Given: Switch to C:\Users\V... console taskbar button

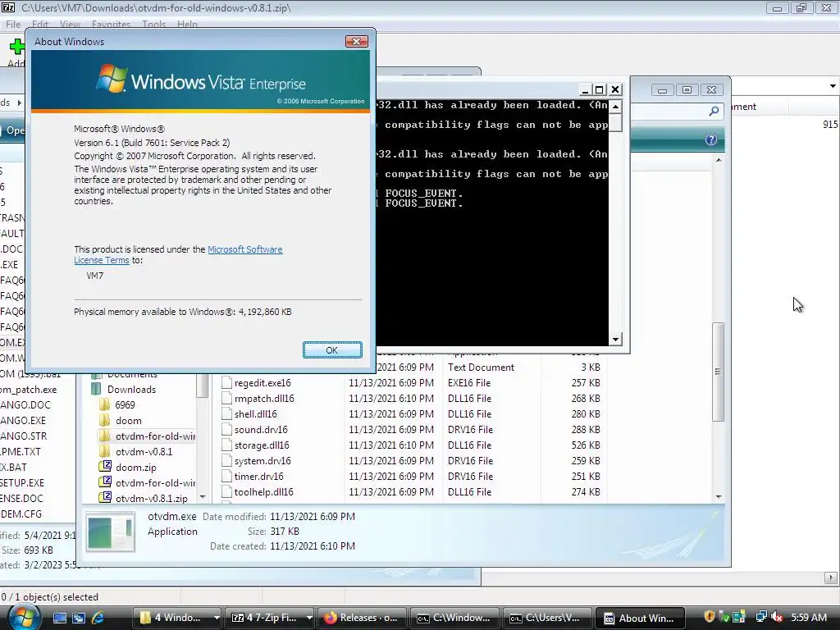Looking at the screenshot, I should click(x=547, y=618).
